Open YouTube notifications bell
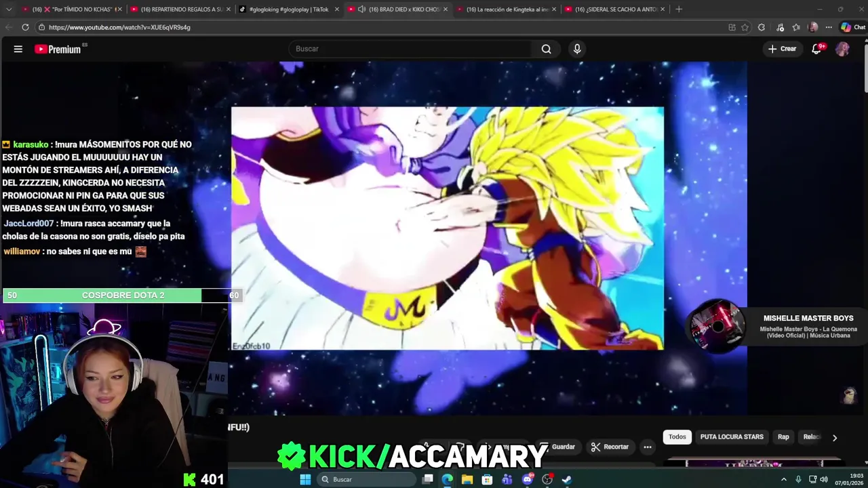 [817, 49]
